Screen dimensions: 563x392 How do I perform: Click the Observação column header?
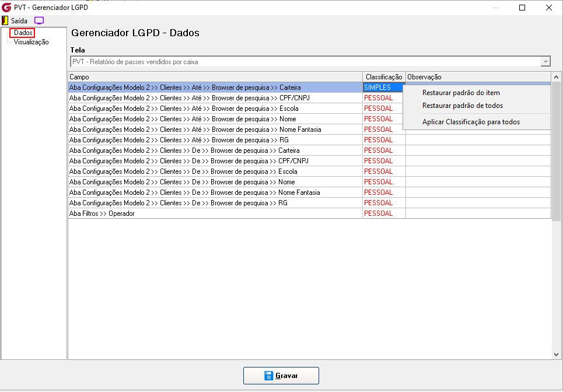[478, 77]
